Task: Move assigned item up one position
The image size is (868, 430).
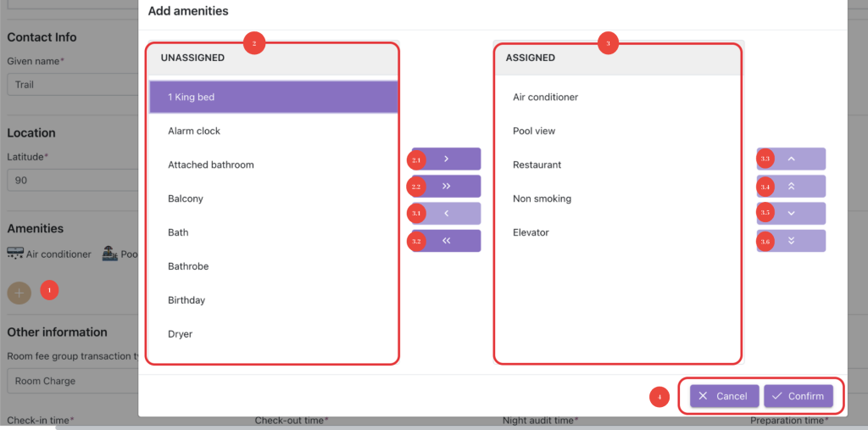Action: [x=792, y=159]
